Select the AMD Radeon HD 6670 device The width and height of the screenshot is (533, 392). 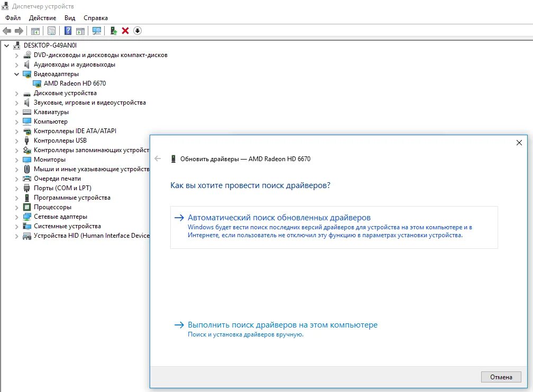(x=75, y=83)
